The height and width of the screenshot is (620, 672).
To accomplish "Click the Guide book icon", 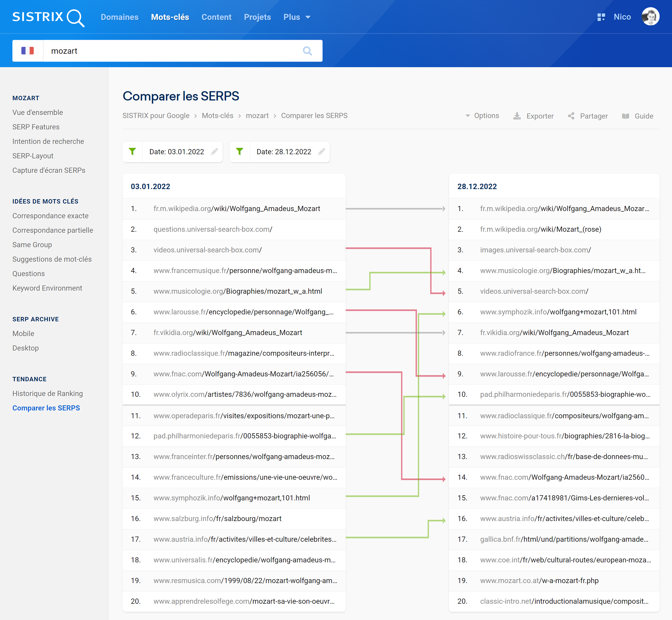I will click(625, 116).
